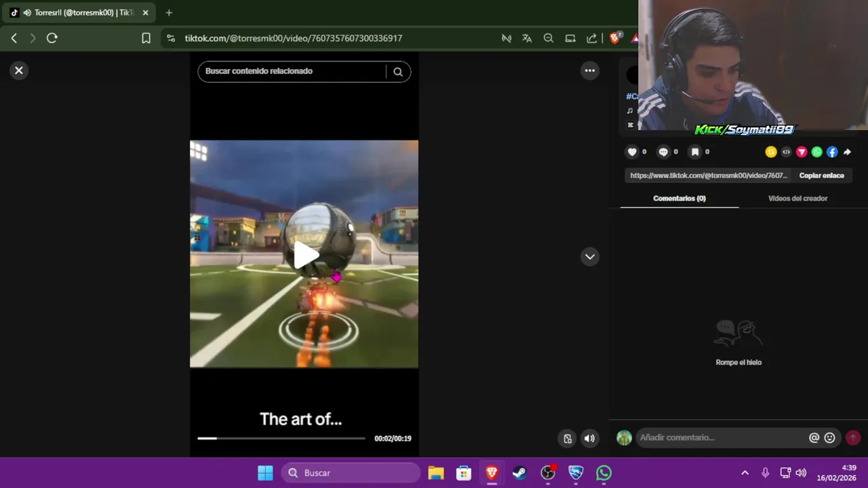The width and height of the screenshot is (868, 488).
Task: Mute the video with speaker icon
Action: 589,438
